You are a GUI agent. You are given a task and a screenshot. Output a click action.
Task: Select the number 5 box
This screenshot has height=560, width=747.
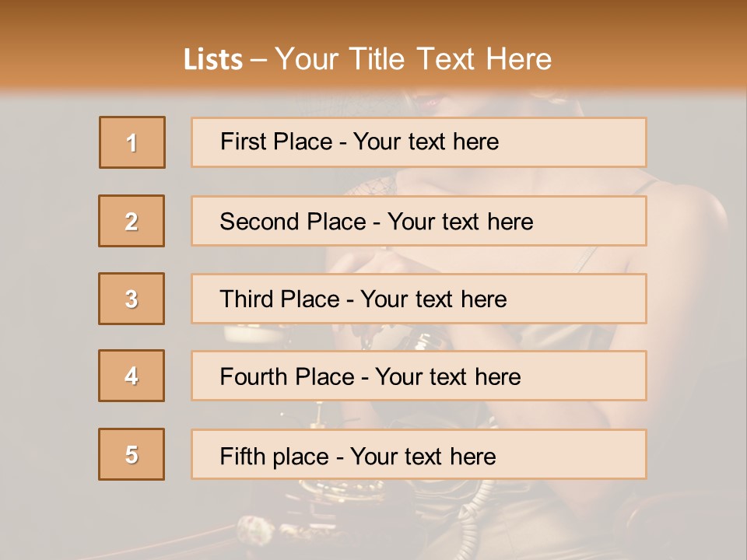pyautogui.click(x=132, y=454)
